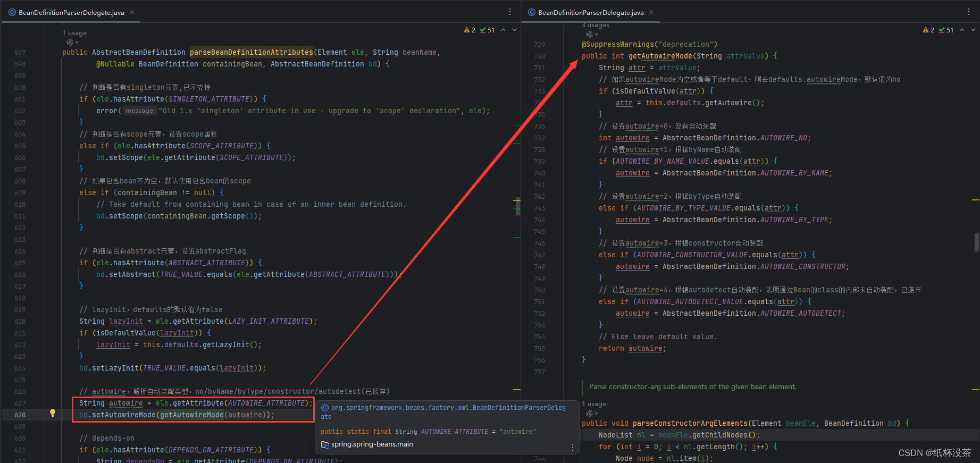Viewport: 980px width, 463px height.
Task: Click AUTOWIRE_BY_NAME_VALUE on line 739
Action: coord(663,161)
